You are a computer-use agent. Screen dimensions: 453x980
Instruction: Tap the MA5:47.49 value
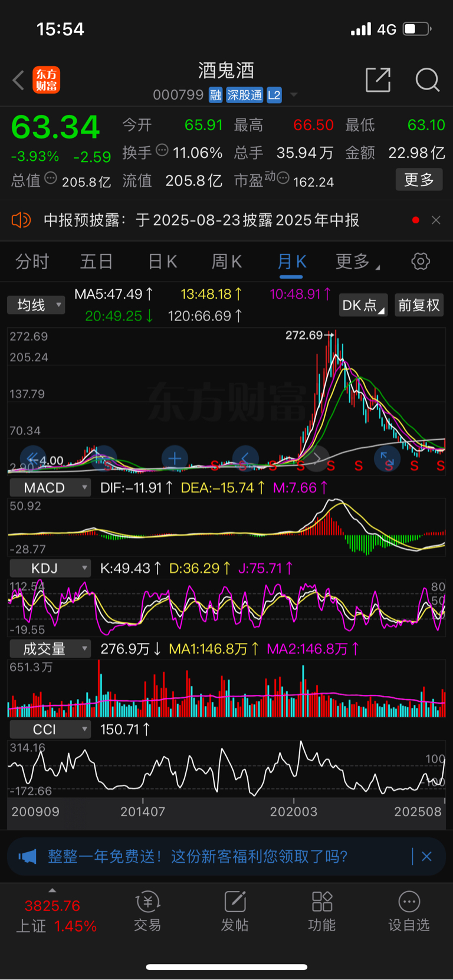tap(113, 294)
